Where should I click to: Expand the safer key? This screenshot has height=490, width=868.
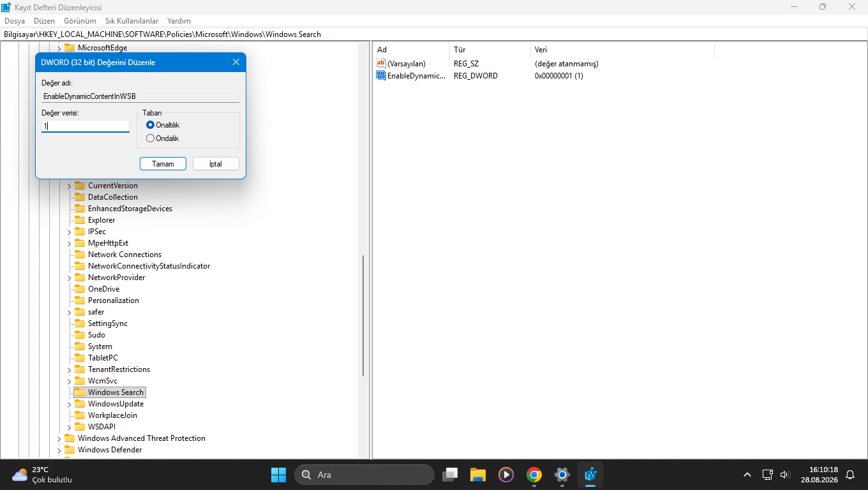coord(70,312)
